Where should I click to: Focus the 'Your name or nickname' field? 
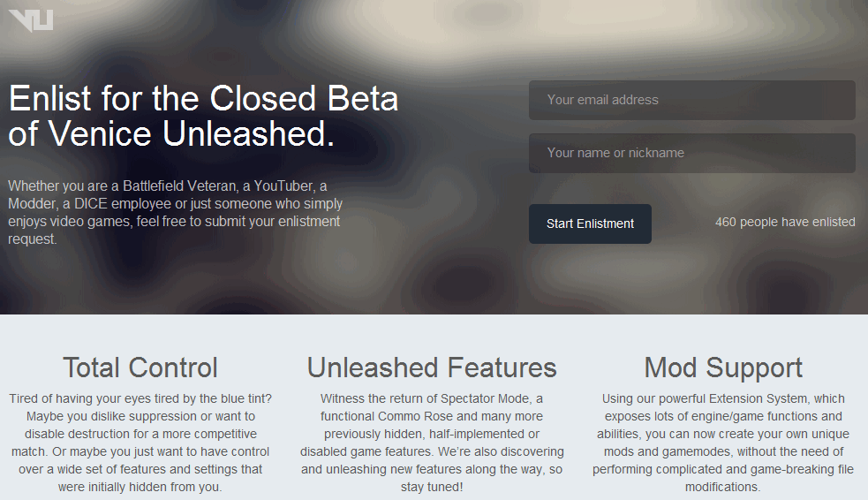click(x=692, y=154)
